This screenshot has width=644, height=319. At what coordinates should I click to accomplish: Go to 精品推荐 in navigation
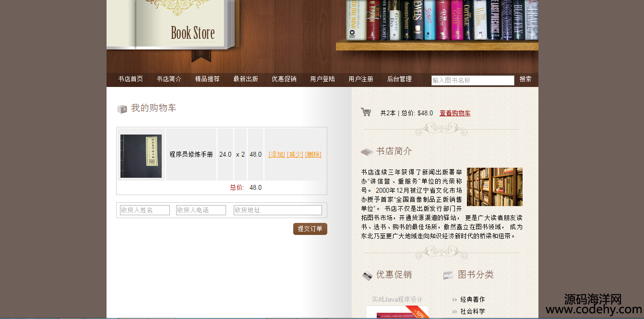(207, 79)
